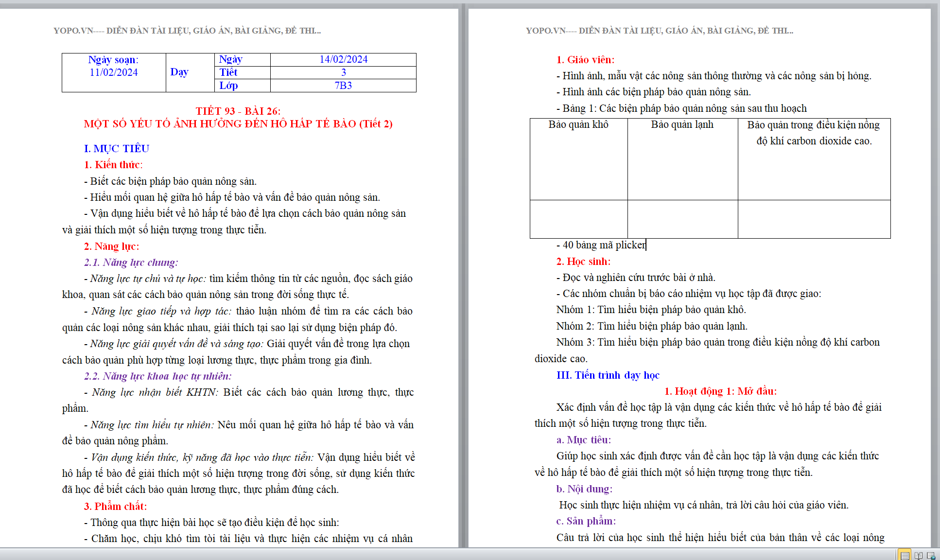Click the subheading 'c. Sản phẩm:'
The width and height of the screenshot is (940, 560).
point(586,521)
